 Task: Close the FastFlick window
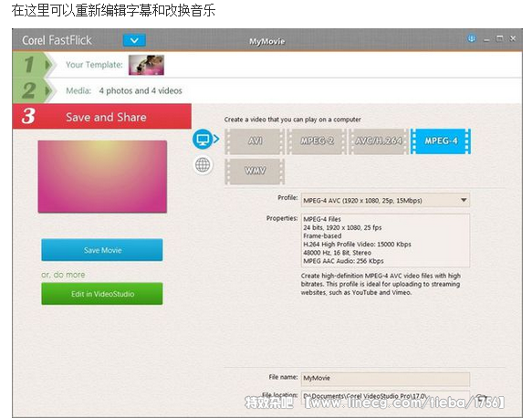pyautogui.click(x=513, y=38)
